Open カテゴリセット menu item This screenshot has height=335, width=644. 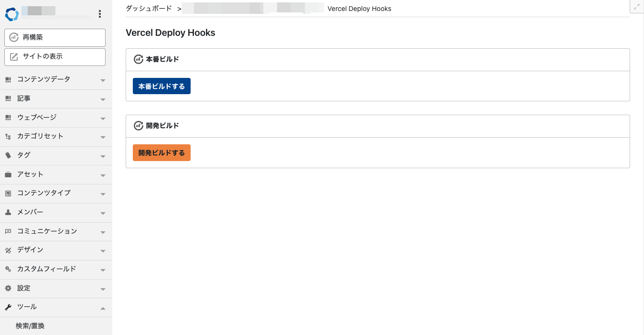coord(56,136)
